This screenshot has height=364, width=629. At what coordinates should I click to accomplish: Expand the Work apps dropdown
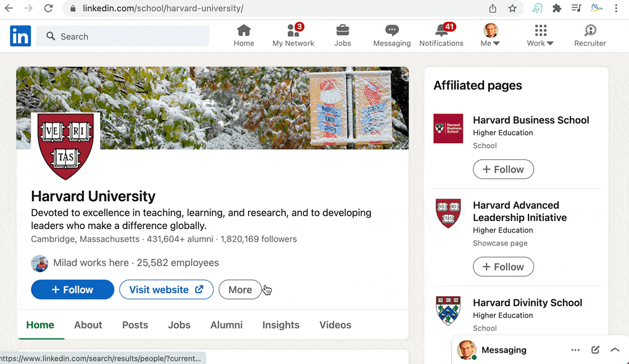tap(540, 36)
